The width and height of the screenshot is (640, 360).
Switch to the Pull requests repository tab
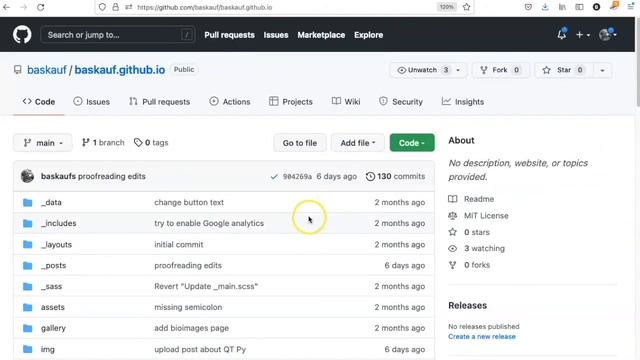pyautogui.click(x=160, y=102)
